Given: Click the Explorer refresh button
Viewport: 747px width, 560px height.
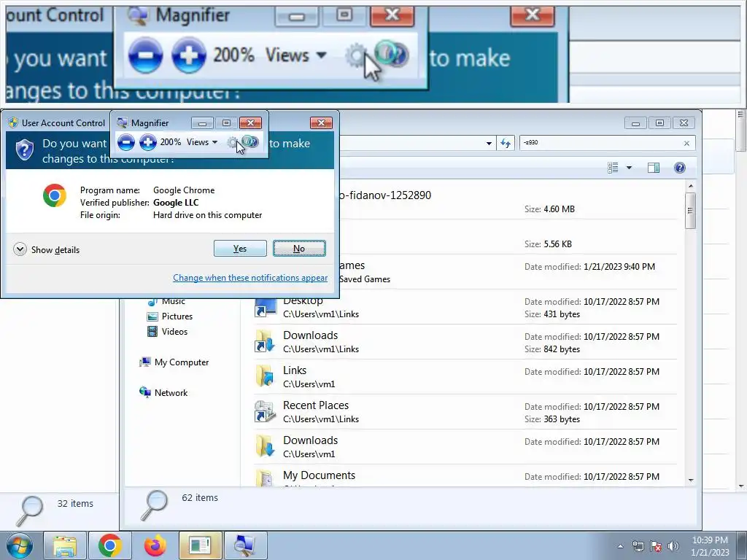Looking at the screenshot, I should (506, 143).
